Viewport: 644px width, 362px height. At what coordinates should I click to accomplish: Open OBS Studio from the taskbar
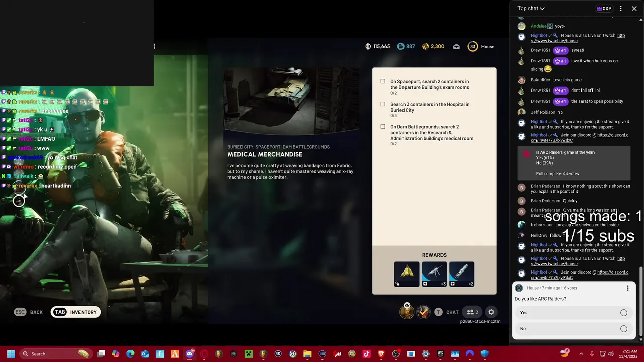[x=396, y=354]
